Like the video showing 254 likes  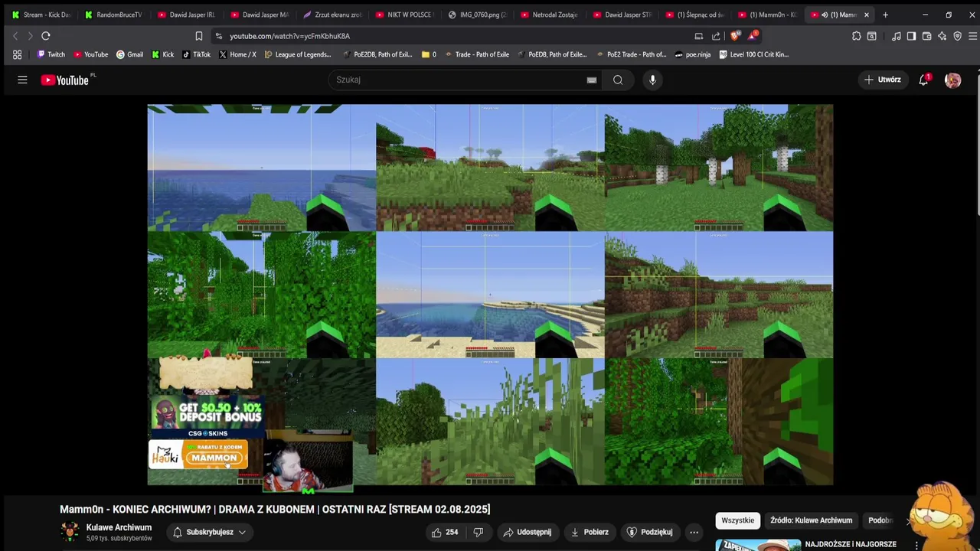coord(445,532)
